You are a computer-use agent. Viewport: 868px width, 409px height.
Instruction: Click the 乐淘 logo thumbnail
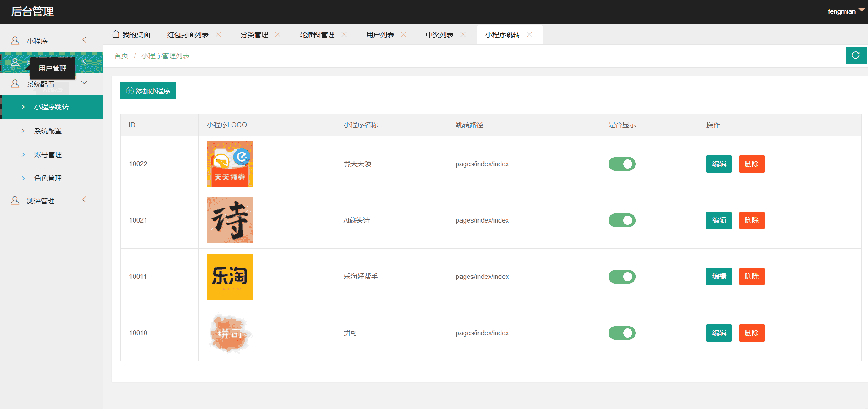coord(230,277)
